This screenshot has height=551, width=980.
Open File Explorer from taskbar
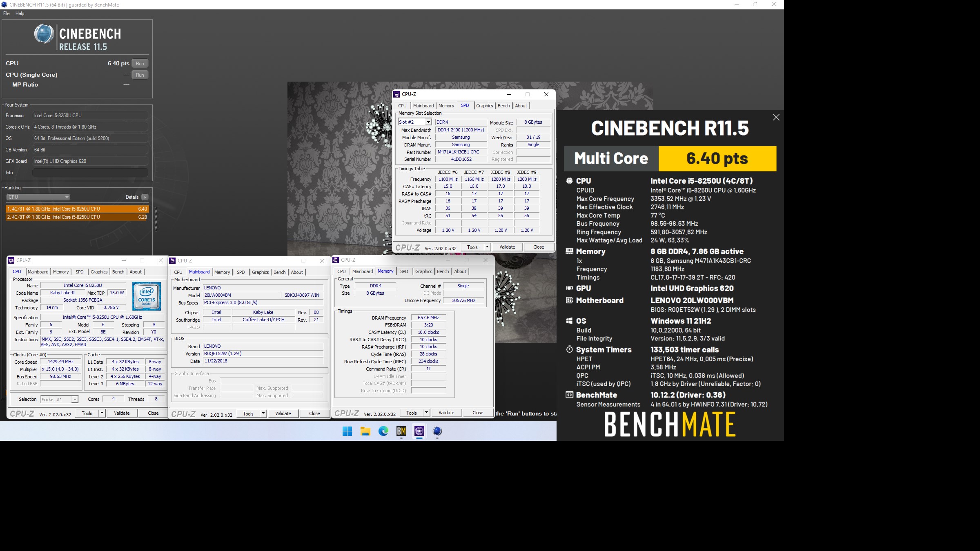[365, 431]
